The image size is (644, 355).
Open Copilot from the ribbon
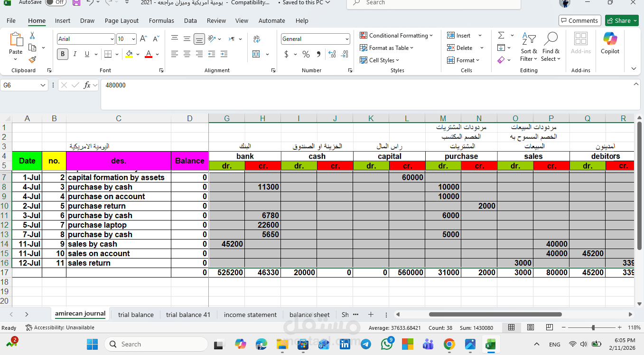click(x=610, y=43)
